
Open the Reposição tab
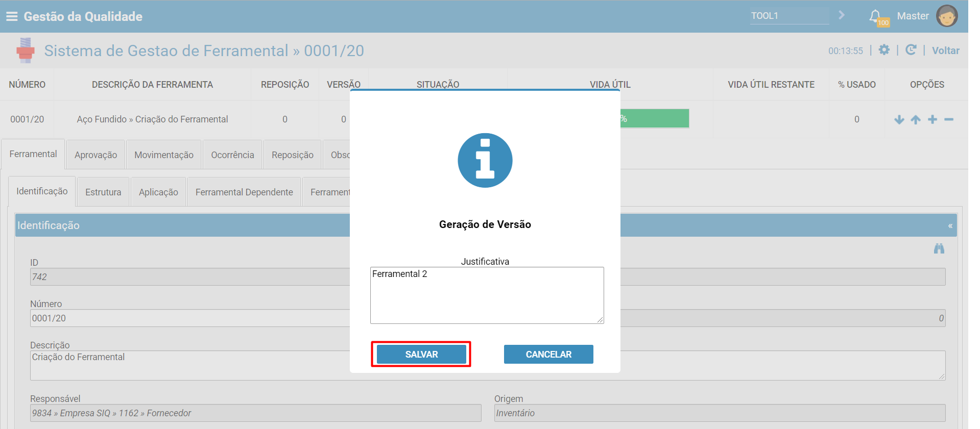[x=293, y=155]
